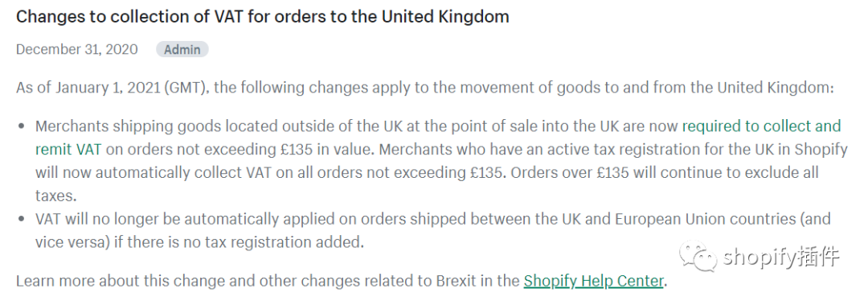Select the Admin category badge
Viewport: 868px width, 297px height.
(182, 49)
